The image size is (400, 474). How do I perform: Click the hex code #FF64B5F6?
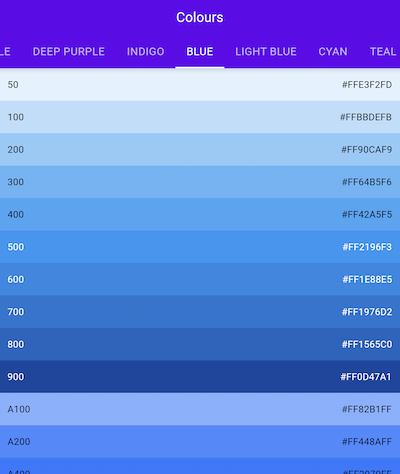tap(367, 182)
